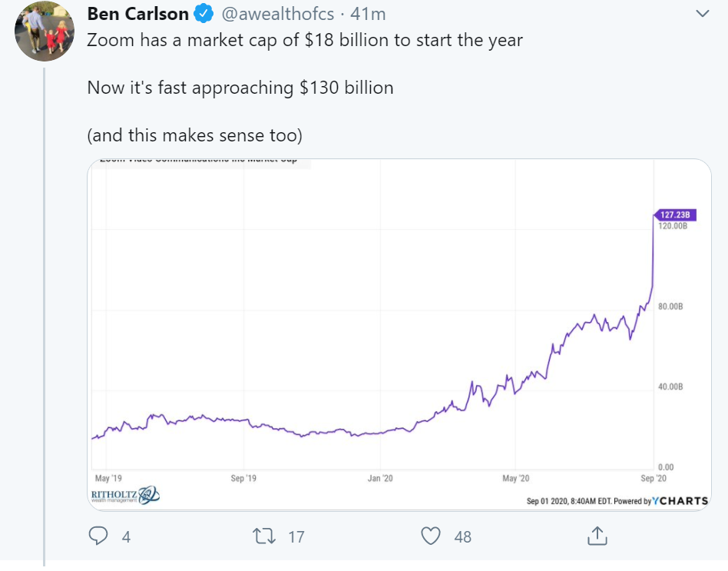728x571 pixels.
Task: Visit the @awealthofcs handle link
Action: 276,14
